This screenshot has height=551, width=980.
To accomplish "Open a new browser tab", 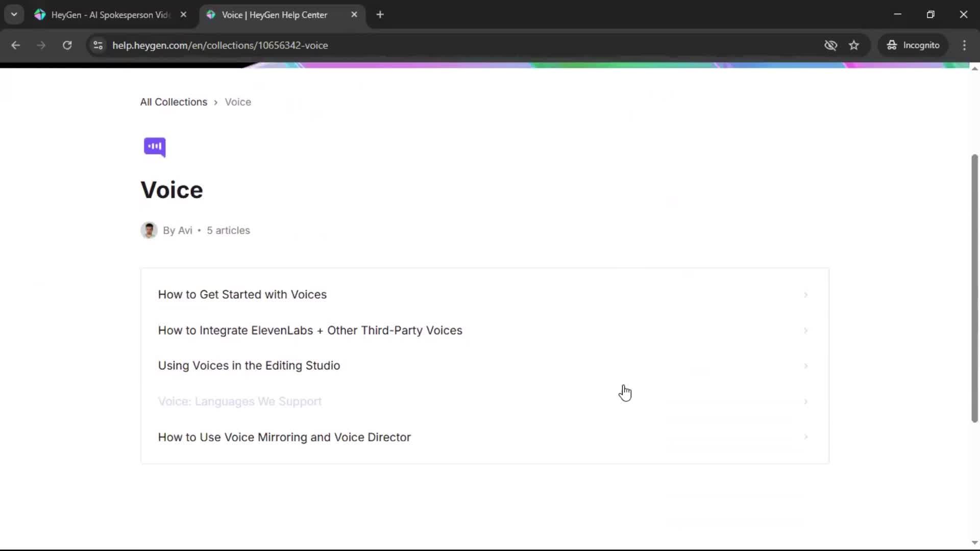I will [380, 15].
